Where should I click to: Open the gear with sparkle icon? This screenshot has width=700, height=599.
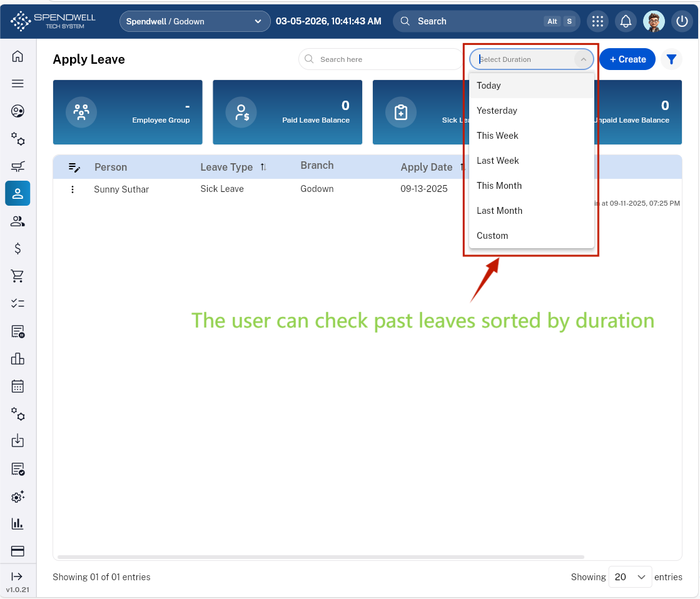coord(18,496)
